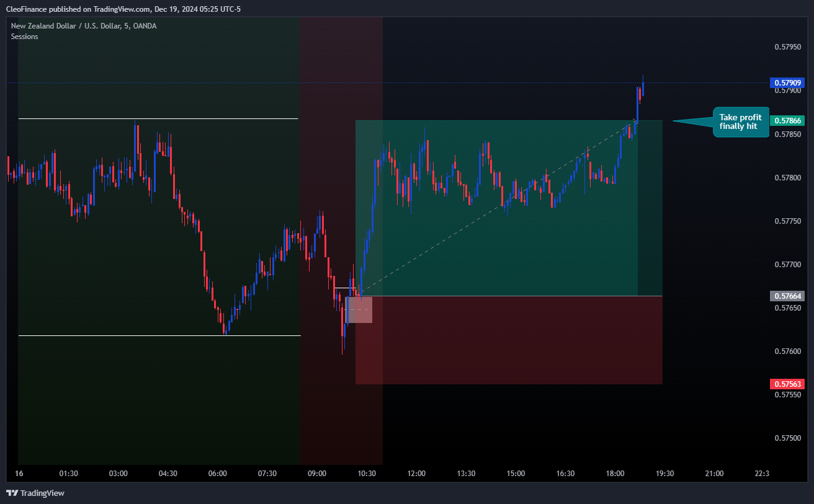Click the entry price label 0.57664

(787, 296)
